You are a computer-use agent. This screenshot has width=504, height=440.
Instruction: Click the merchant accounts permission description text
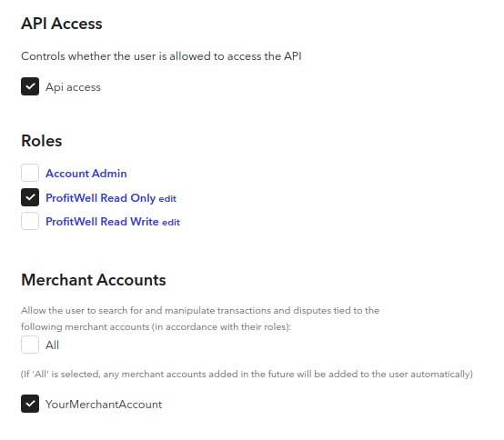tap(200, 318)
